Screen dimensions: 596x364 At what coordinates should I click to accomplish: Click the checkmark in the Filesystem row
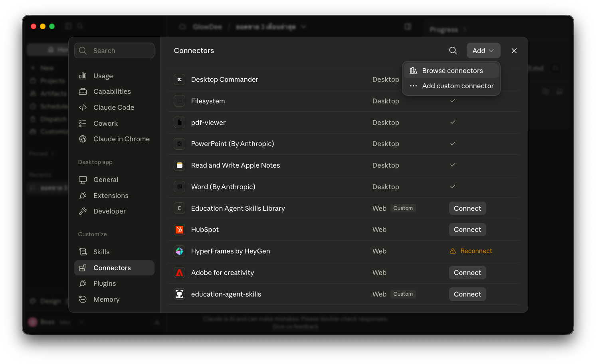click(x=453, y=101)
